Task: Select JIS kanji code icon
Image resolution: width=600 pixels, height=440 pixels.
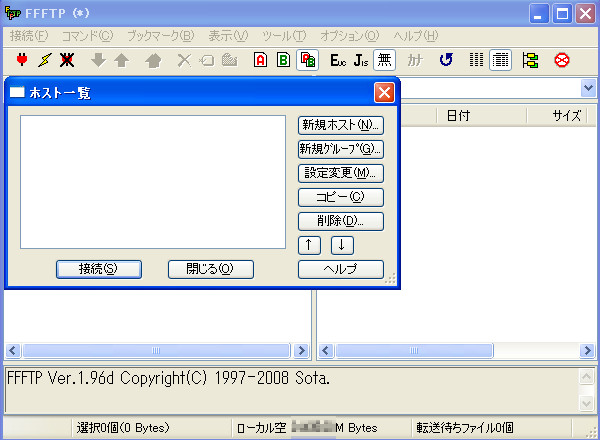Action: tap(361, 60)
